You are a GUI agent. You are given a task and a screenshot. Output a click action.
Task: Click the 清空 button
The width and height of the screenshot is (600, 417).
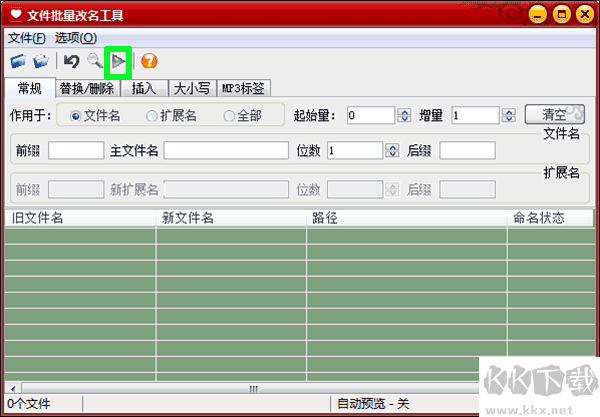[x=554, y=114]
